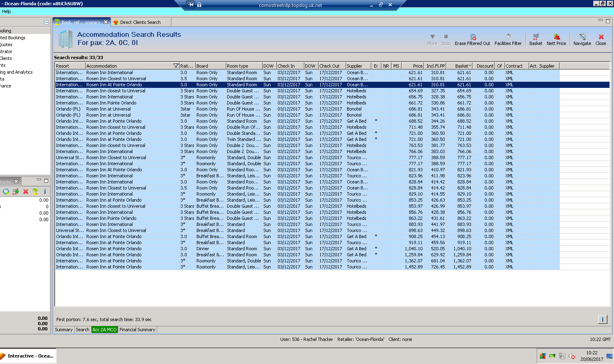Click User: 536 - Rachel Thacker status text
Viewport: 614px width, 364px height.
coord(307,339)
